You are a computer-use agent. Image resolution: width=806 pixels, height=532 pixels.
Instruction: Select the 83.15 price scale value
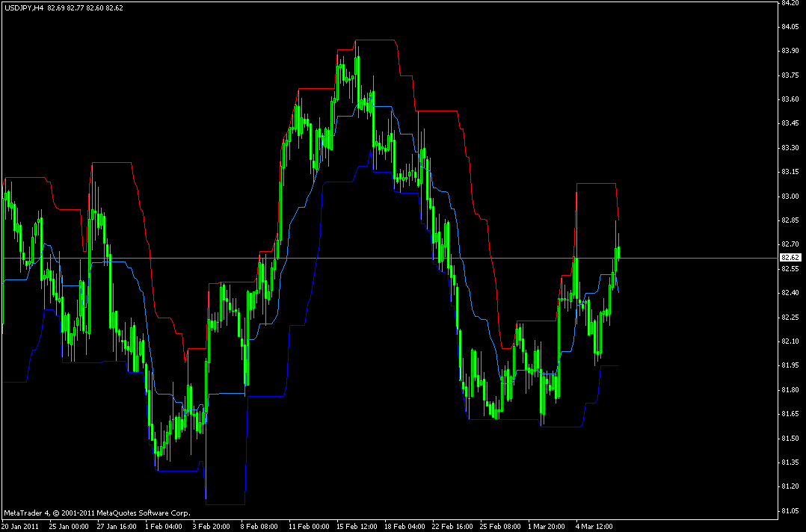pos(790,172)
